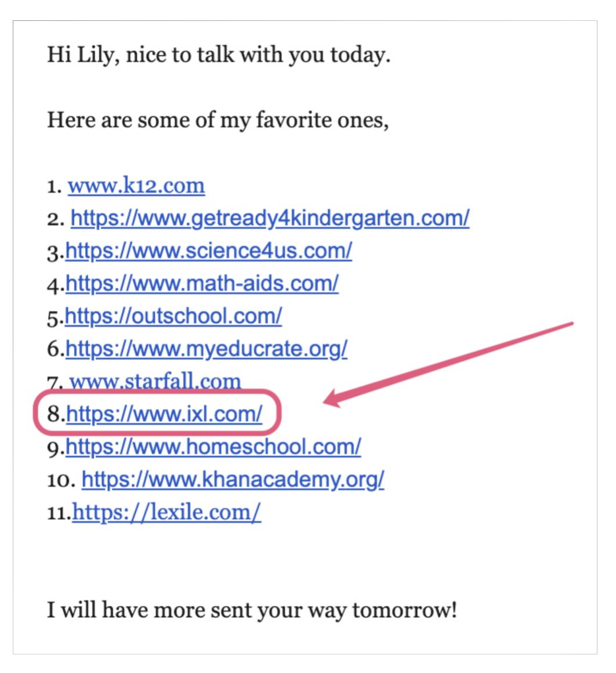Click the highlighted ixl.com link

click(164, 414)
